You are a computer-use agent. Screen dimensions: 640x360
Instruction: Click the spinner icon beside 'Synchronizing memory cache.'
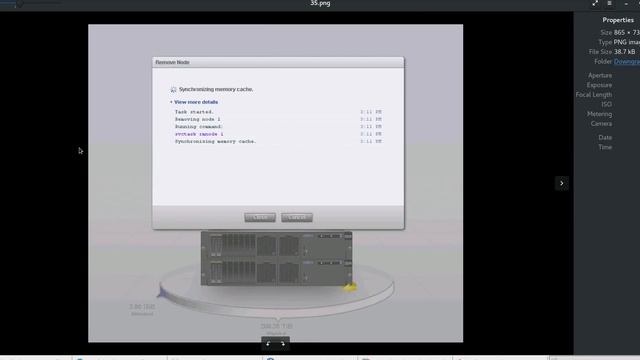tap(173, 89)
